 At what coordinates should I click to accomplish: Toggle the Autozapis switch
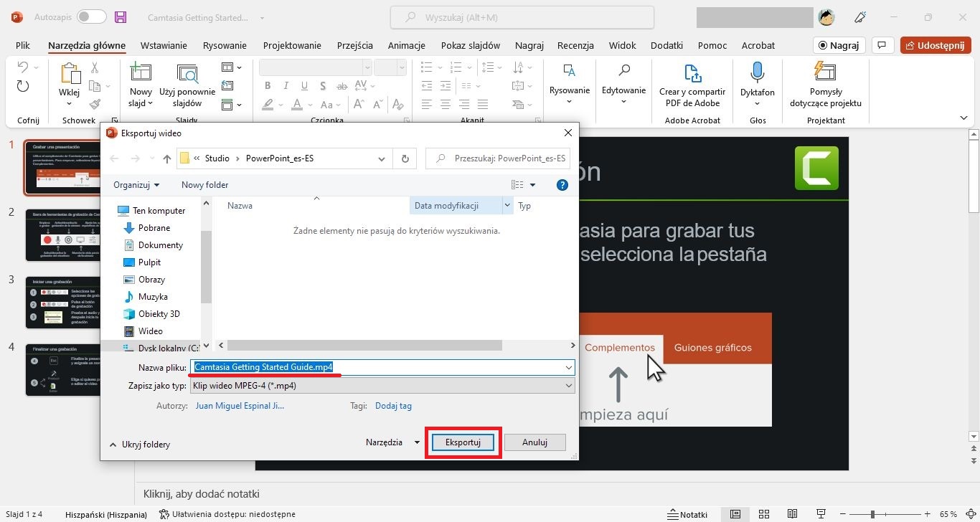(91, 16)
